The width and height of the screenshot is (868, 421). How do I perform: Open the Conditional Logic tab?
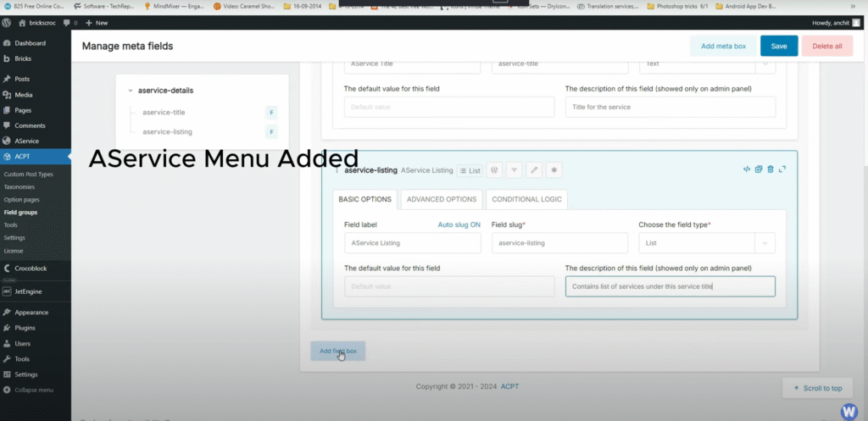point(526,199)
